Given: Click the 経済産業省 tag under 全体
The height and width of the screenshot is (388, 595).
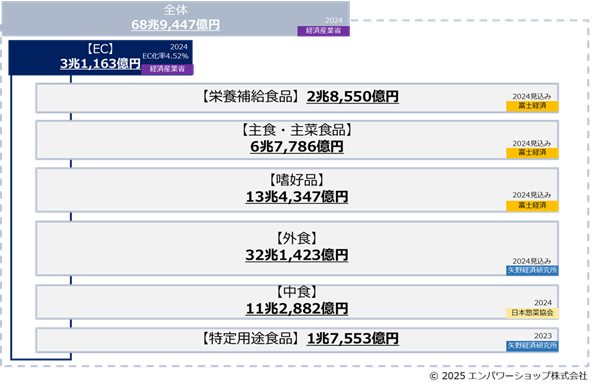Looking at the screenshot, I should [x=323, y=31].
